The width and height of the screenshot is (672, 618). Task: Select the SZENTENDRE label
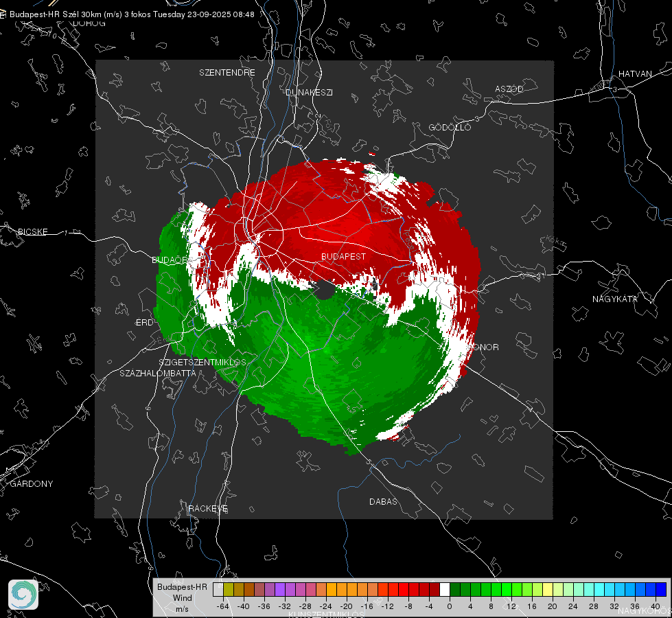[227, 73]
